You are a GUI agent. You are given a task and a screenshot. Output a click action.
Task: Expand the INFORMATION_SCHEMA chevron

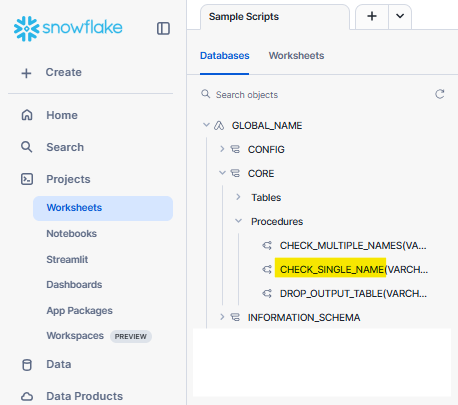coord(222,317)
